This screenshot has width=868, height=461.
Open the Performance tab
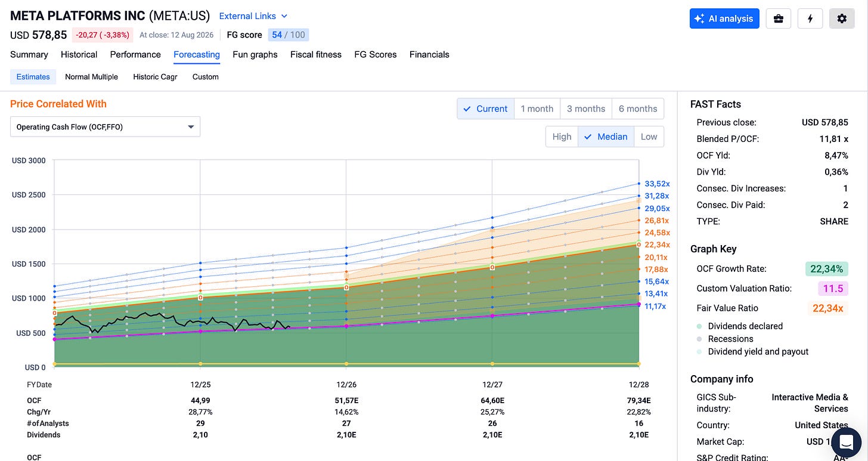pyautogui.click(x=135, y=54)
